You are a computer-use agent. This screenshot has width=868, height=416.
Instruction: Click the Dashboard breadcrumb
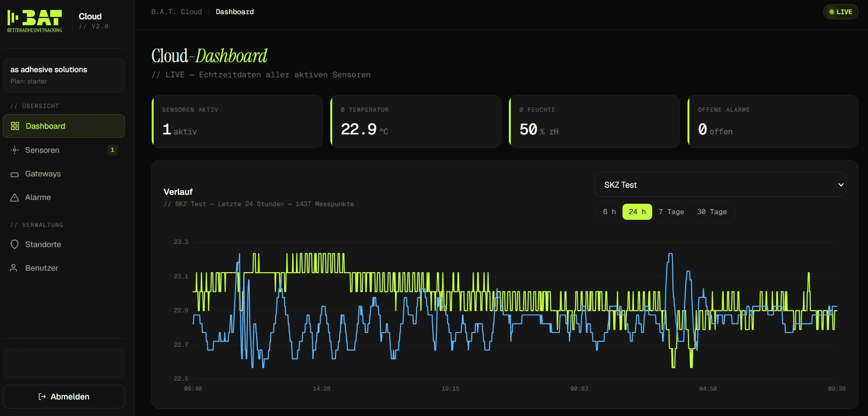(x=235, y=12)
